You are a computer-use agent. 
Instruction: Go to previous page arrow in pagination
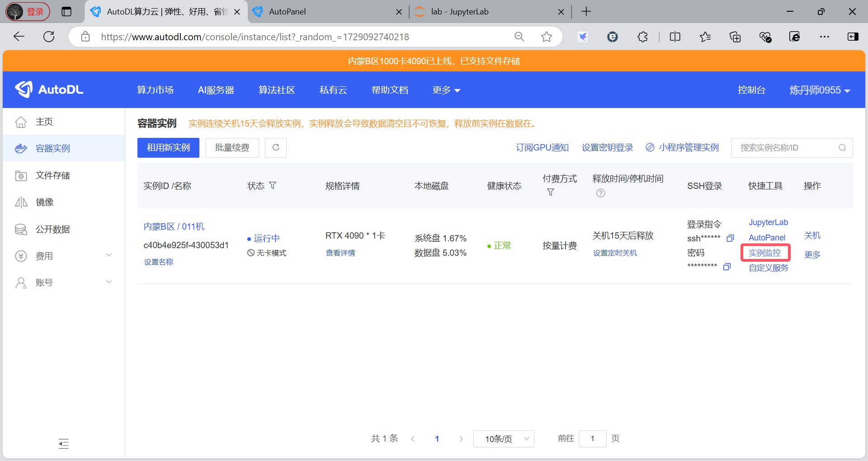413,439
